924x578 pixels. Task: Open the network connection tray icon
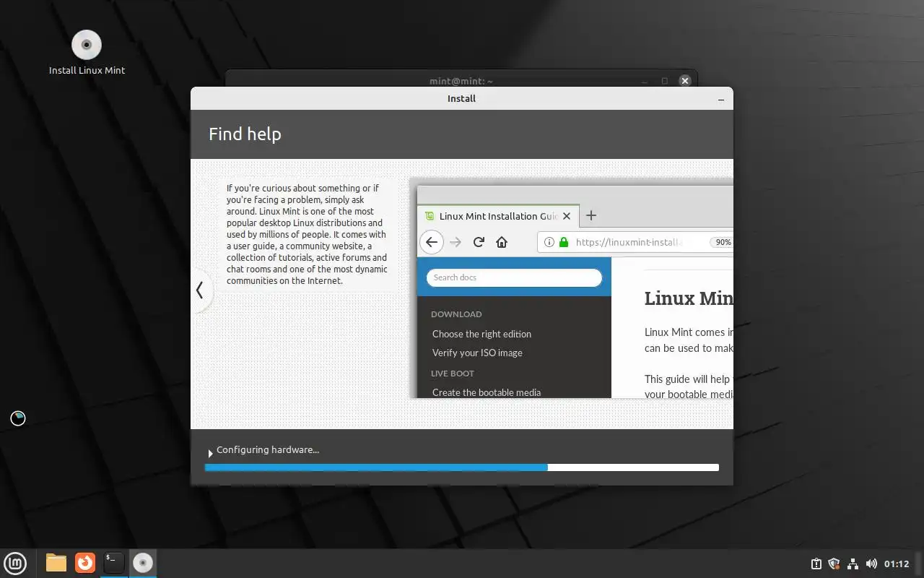853,564
